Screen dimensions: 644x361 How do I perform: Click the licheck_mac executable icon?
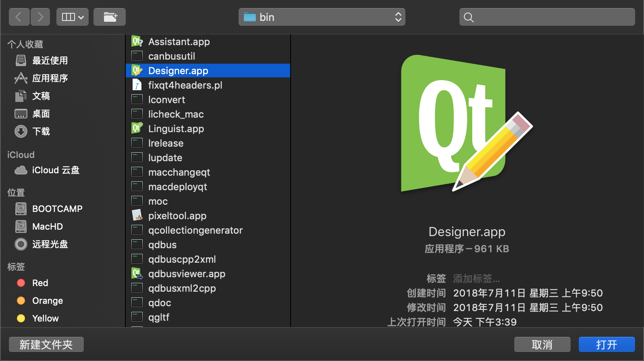(137, 114)
